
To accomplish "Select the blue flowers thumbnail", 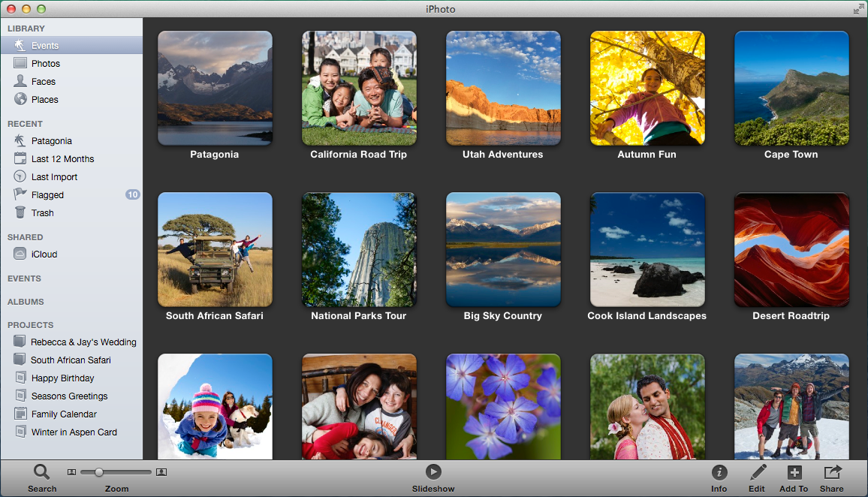I will coord(503,407).
